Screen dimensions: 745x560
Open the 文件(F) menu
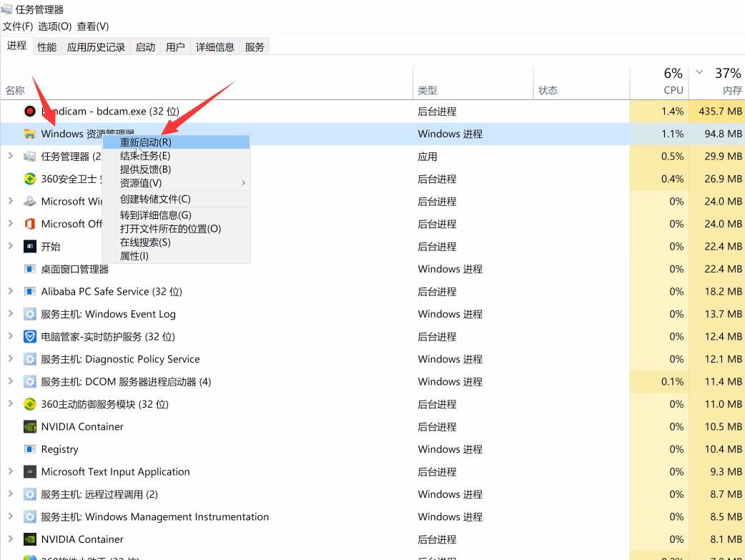(18, 26)
